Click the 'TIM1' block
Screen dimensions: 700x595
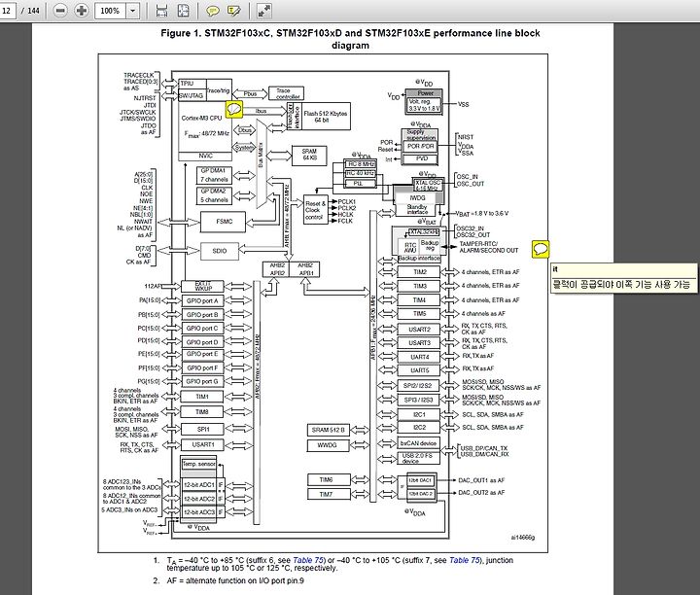(x=202, y=397)
